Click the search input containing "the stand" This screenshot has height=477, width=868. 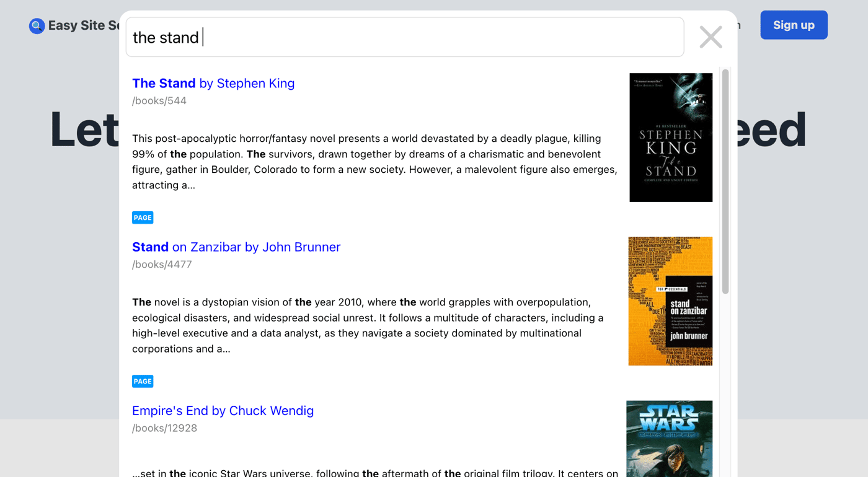(x=405, y=37)
